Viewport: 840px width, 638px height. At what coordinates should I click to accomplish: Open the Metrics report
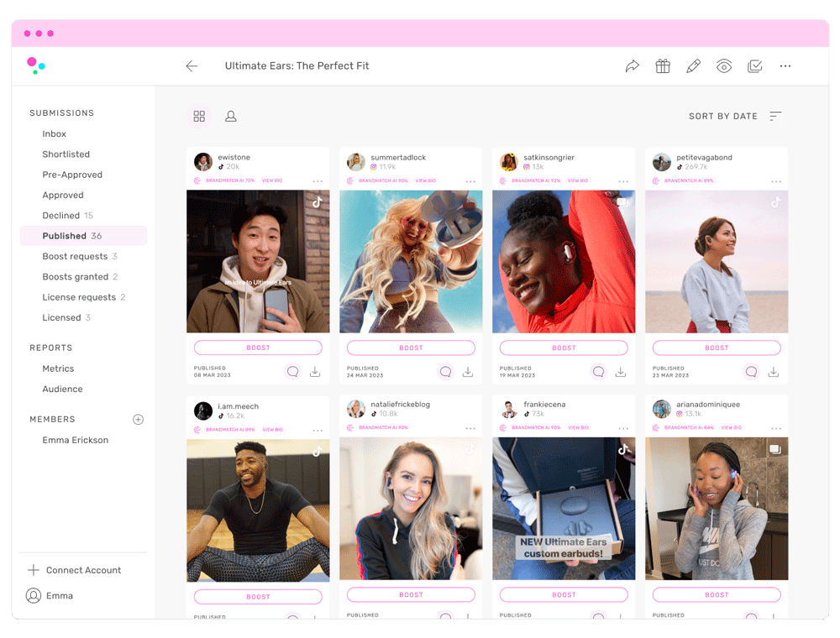(58, 369)
